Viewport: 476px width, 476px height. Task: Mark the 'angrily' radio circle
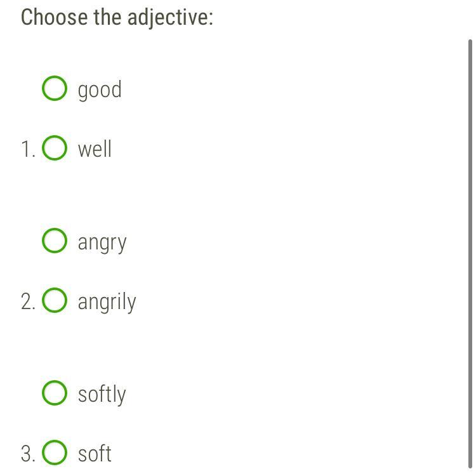pyautogui.click(x=55, y=301)
